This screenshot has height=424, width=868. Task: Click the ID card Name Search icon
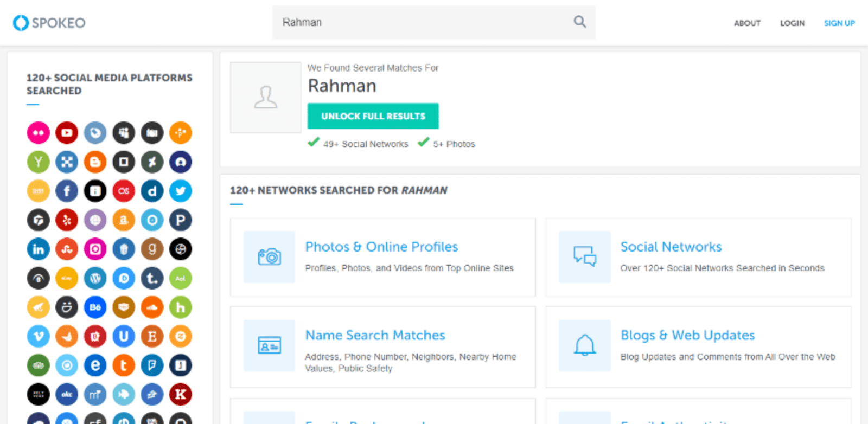[x=269, y=345]
